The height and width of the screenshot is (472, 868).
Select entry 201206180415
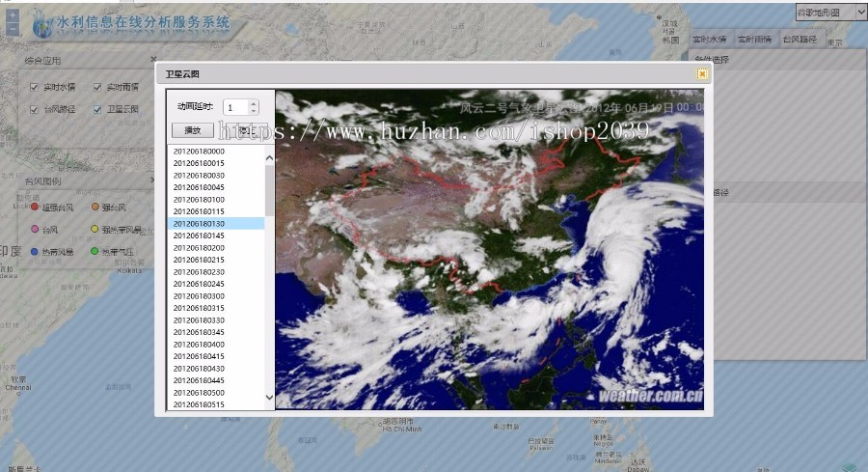pos(216,356)
